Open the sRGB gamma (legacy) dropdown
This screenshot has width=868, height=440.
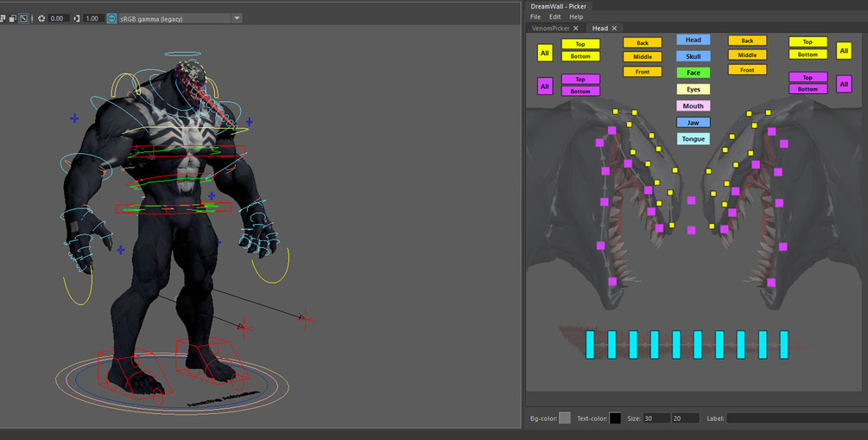coord(180,18)
